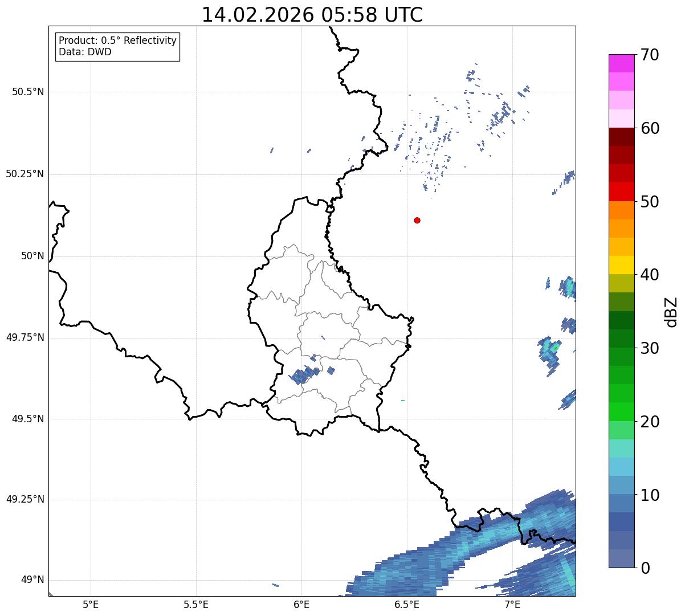Click the red radar site marker dot
685x616 pixels.
pyautogui.click(x=417, y=220)
